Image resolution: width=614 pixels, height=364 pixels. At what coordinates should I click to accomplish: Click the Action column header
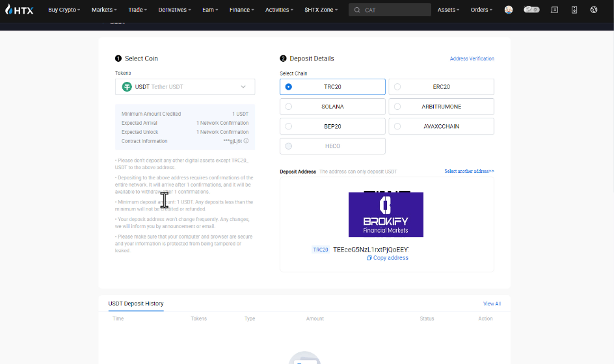point(485,318)
